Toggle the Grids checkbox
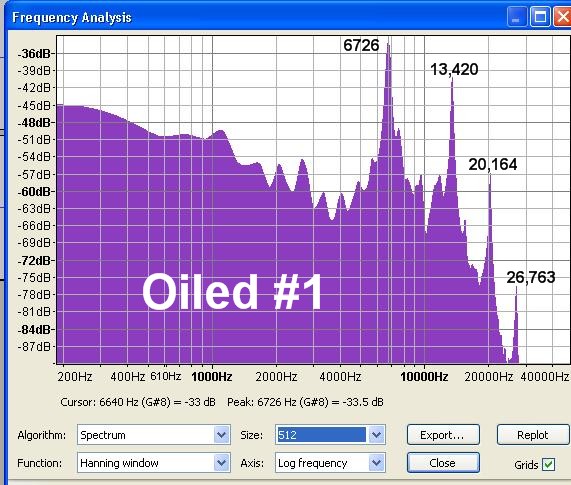The image size is (571, 485). pyautogui.click(x=548, y=464)
